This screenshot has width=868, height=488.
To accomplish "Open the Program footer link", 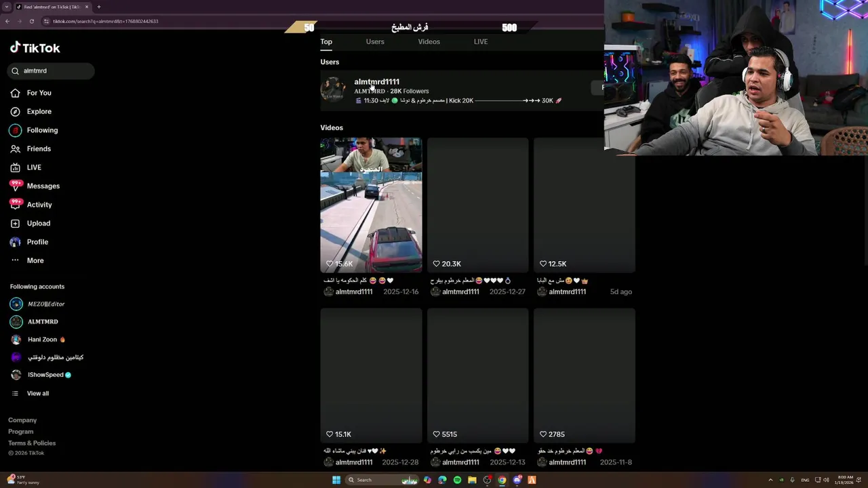I will [x=20, y=432].
